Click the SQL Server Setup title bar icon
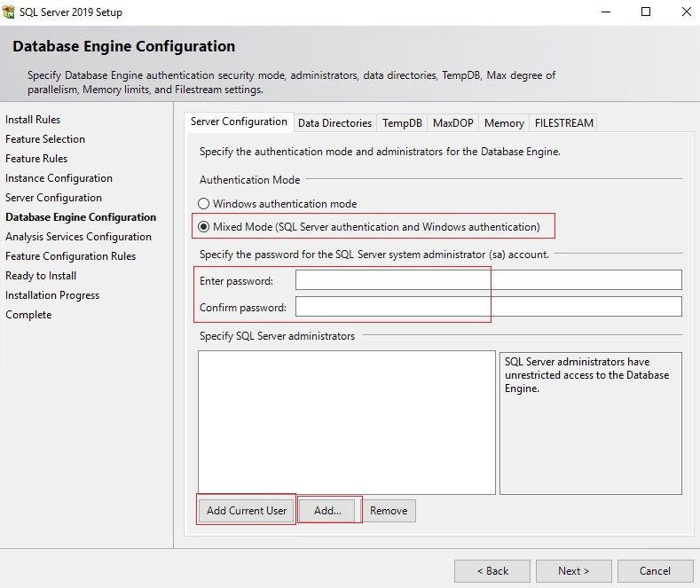Screen dimensions: 700x588 [x=9, y=12]
